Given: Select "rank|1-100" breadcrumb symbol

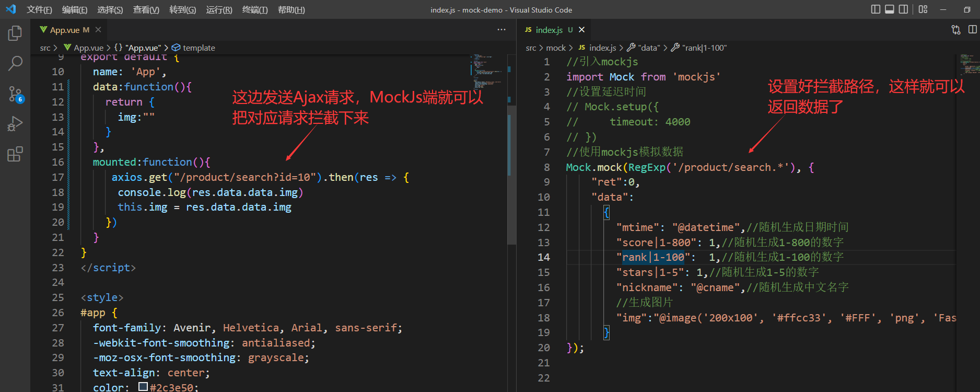Looking at the screenshot, I should point(699,48).
